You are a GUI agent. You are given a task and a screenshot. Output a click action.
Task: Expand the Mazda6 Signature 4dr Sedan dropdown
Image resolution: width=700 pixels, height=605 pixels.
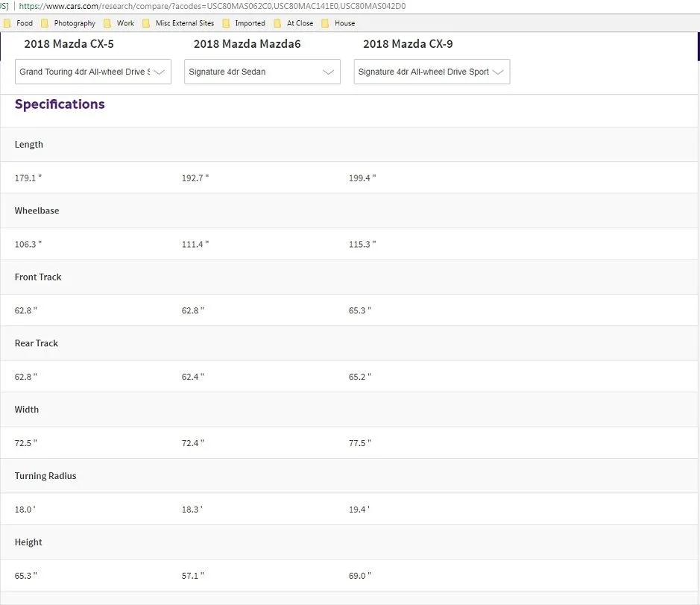click(262, 72)
